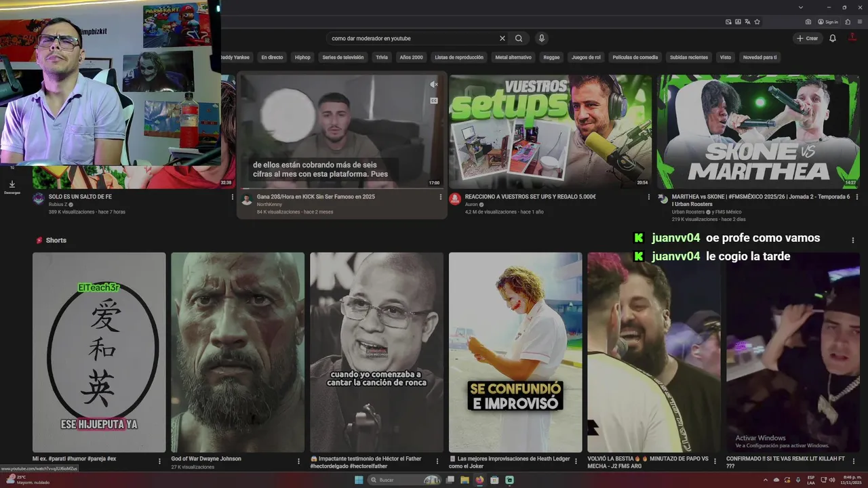Open the SOLO ES UN SALTO DE FE title
The image size is (868, 488).
80,197
